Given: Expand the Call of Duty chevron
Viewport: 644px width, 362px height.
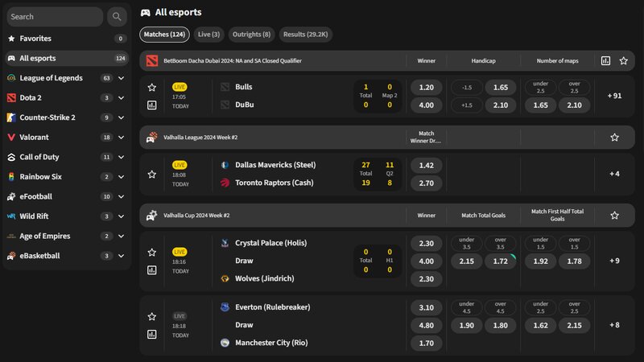Looking at the screenshot, I should point(121,157).
